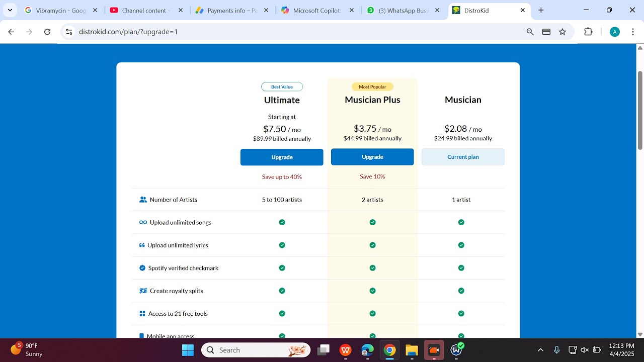Click Musician checkmark for Upload unlimited songs

(x=461, y=222)
